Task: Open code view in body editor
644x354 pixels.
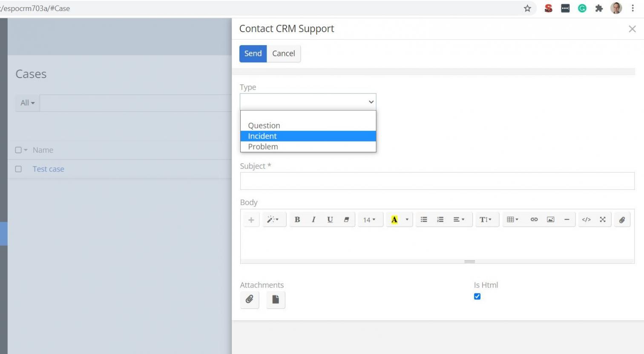Action: pos(586,220)
